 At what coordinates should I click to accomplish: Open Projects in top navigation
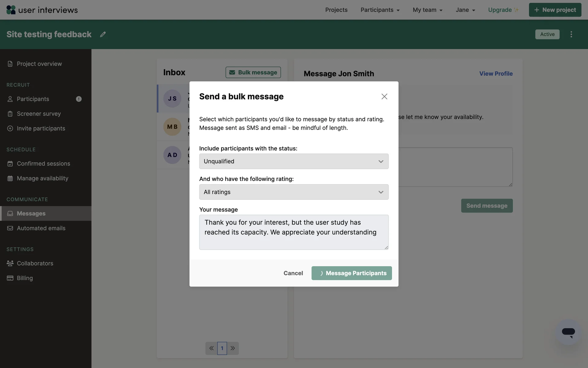coord(336,10)
